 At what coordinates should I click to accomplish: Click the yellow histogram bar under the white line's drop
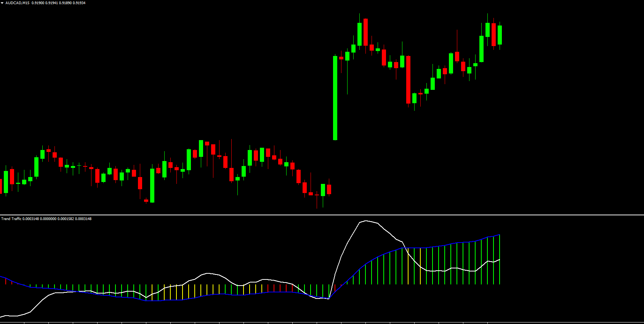(408, 267)
